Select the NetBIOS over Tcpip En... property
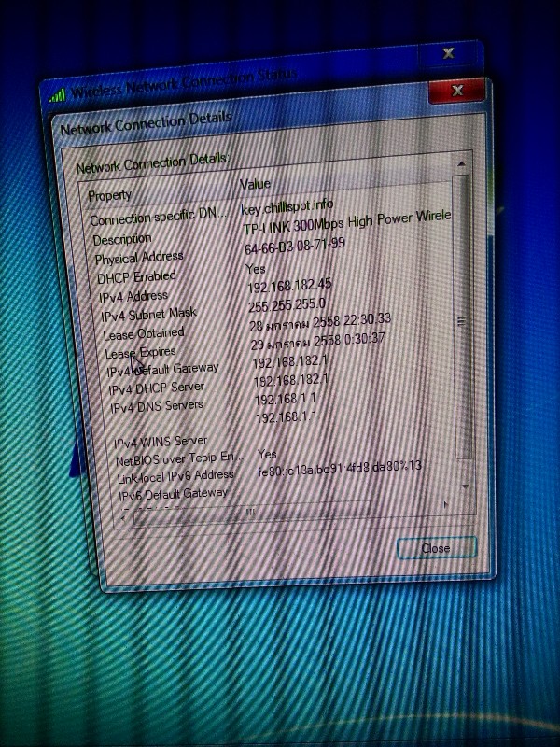The image size is (560, 747). (179, 458)
